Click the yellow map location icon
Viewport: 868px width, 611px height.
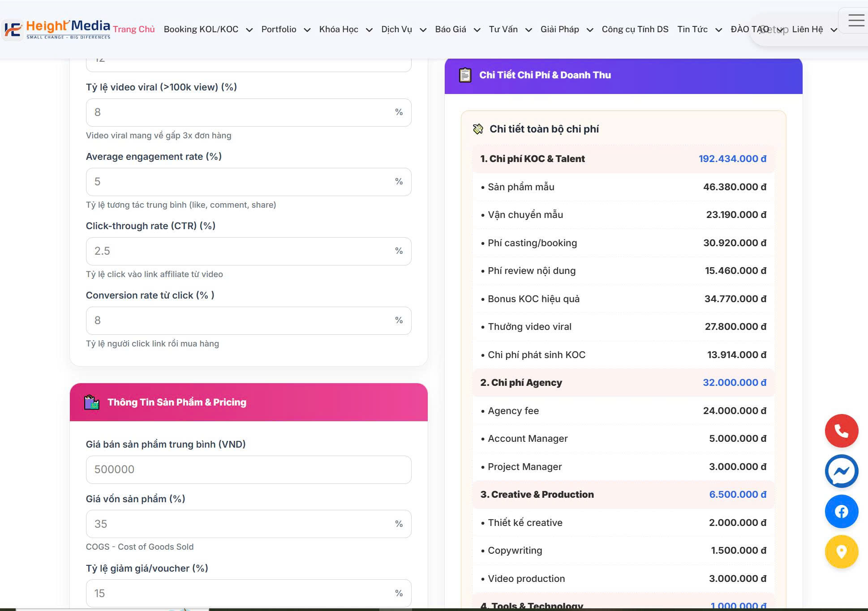841,551
